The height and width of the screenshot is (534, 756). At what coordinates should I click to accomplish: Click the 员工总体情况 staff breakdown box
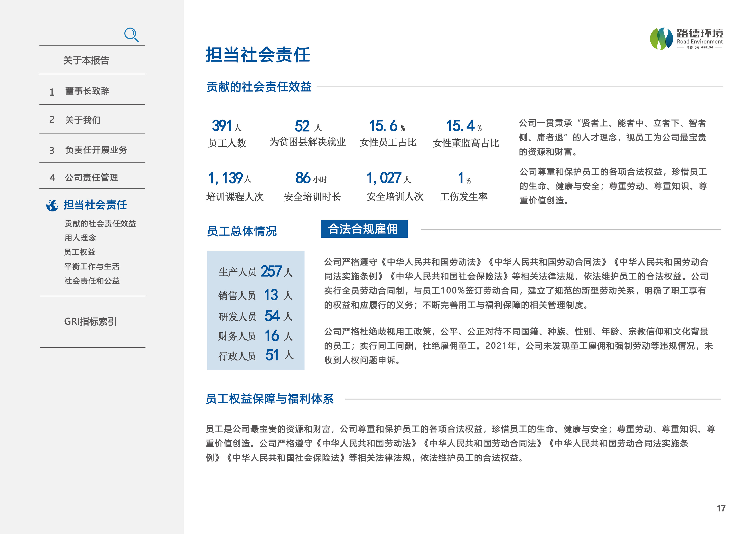coord(256,310)
